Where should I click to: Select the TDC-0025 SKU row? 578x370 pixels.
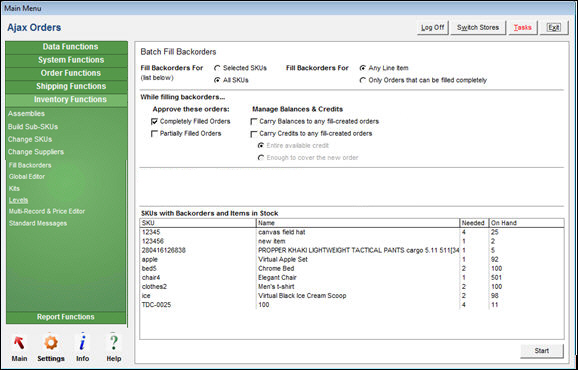(x=352, y=305)
